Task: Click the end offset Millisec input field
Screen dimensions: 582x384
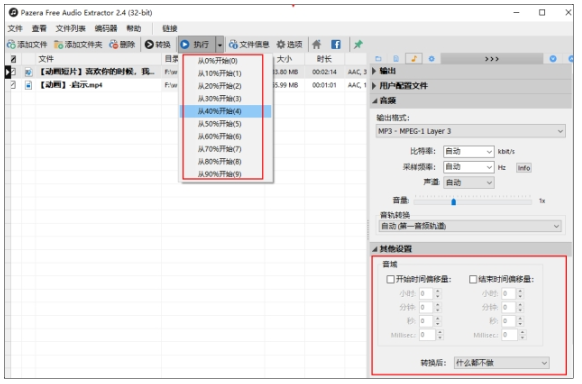Action: click(x=509, y=335)
